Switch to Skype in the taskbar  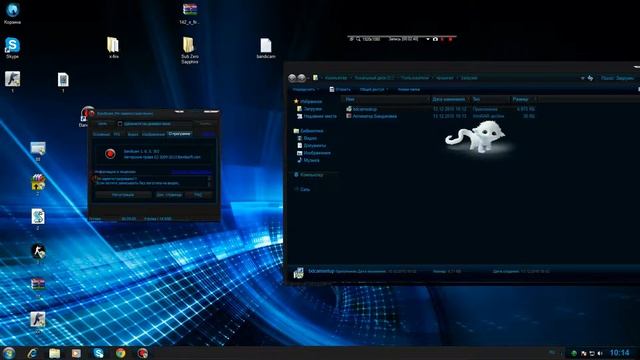pyautogui.click(x=98, y=353)
